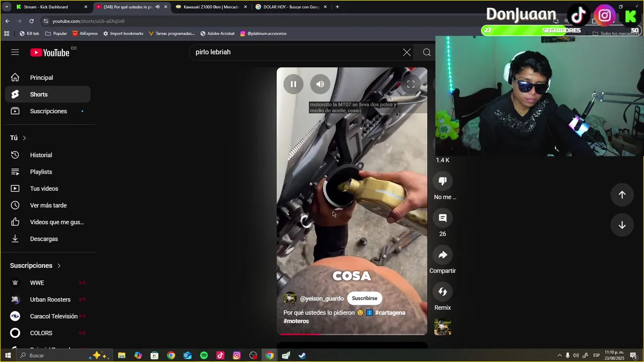
Task: Expand the Tú section chevron
Action: pos(24,138)
